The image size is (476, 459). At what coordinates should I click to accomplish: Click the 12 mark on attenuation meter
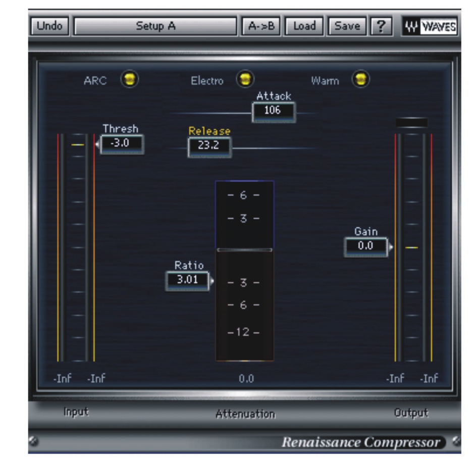(x=243, y=332)
